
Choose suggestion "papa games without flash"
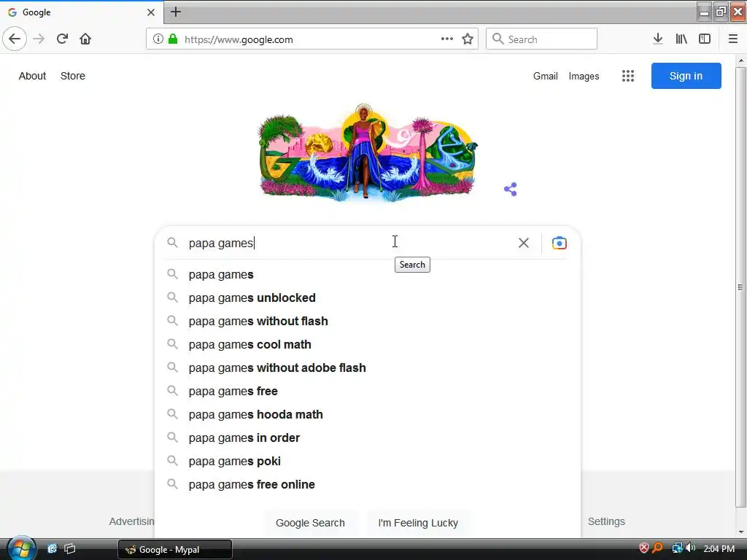tap(368, 321)
